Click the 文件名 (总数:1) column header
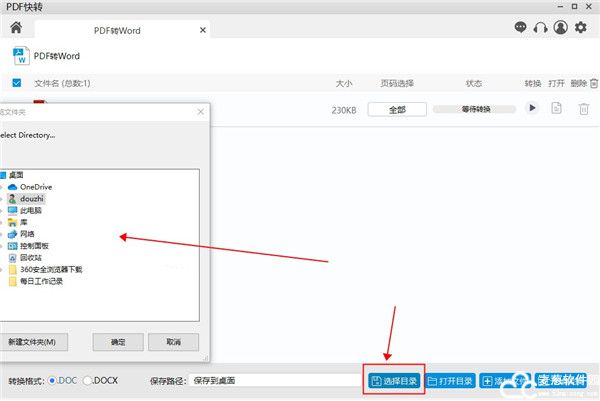600x401 pixels. [62, 83]
